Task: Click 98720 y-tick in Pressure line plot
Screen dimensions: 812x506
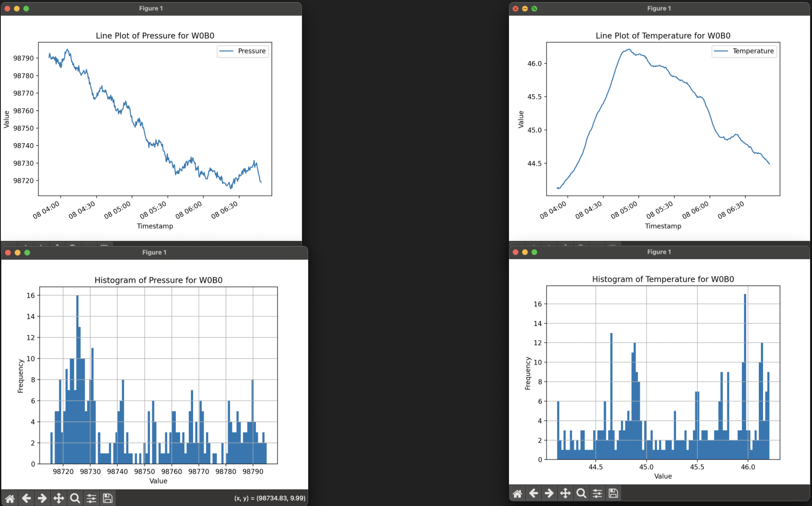Action: coord(23,181)
